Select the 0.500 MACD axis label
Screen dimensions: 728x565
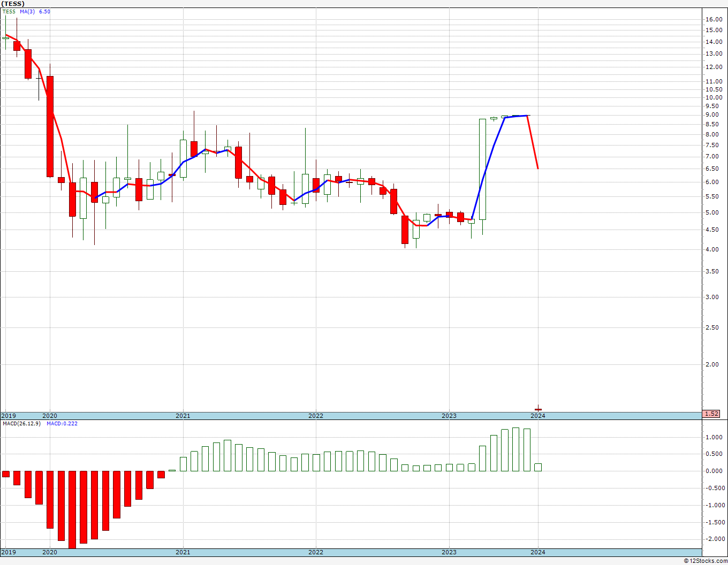coord(714,454)
